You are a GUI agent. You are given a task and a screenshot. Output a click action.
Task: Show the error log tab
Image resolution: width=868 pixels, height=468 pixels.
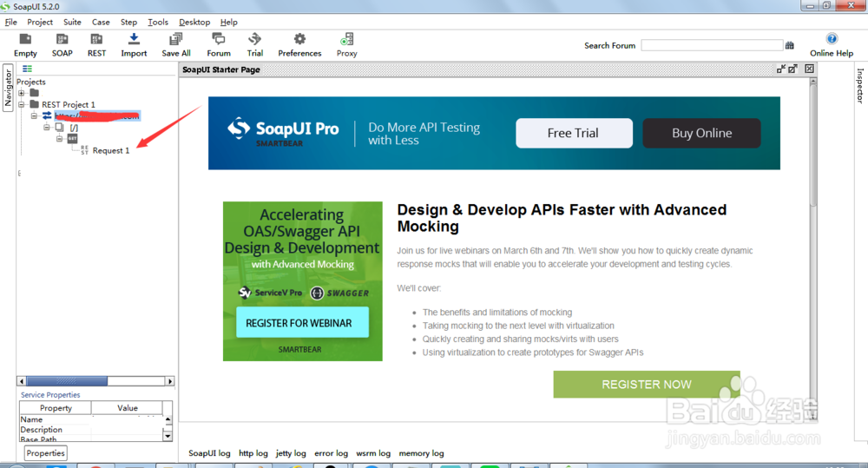click(331, 453)
